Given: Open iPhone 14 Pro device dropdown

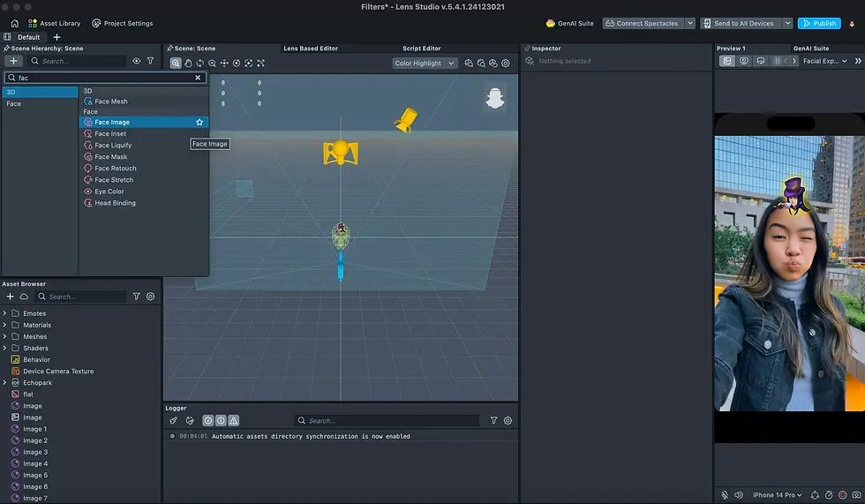Looking at the screenshot, I should (x=777, y=494).
